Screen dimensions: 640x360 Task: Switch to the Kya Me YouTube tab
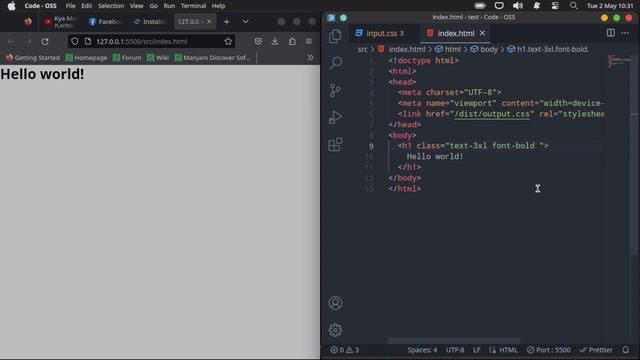(x=60, y=22)
